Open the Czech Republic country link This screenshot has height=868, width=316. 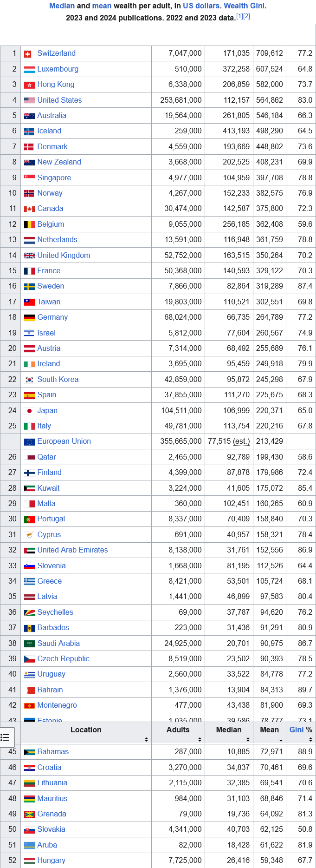pyautogui.click(x=63, y=658)
